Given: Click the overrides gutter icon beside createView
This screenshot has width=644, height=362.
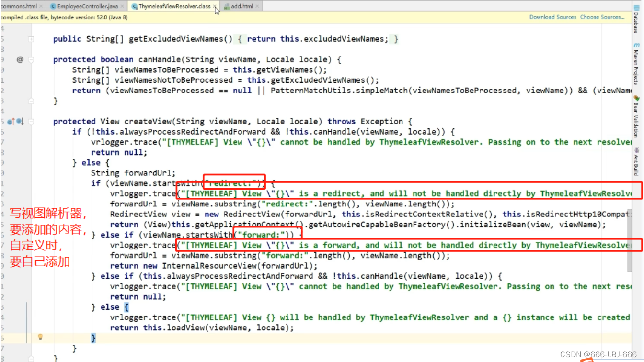Looking at the screenshot, I should (11, 122).
